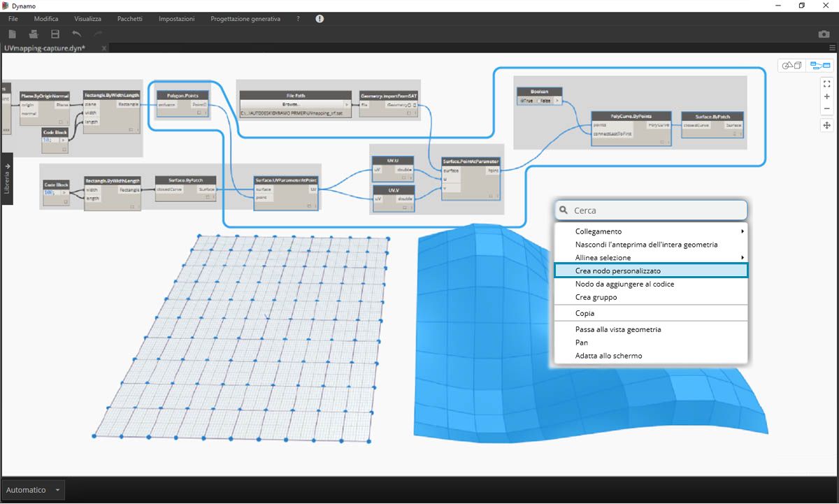Image resolution: width=839 pixels, height=504 pixels.
Task: Select the Geometry.ImportFromSAT node header
Action: 389,95
